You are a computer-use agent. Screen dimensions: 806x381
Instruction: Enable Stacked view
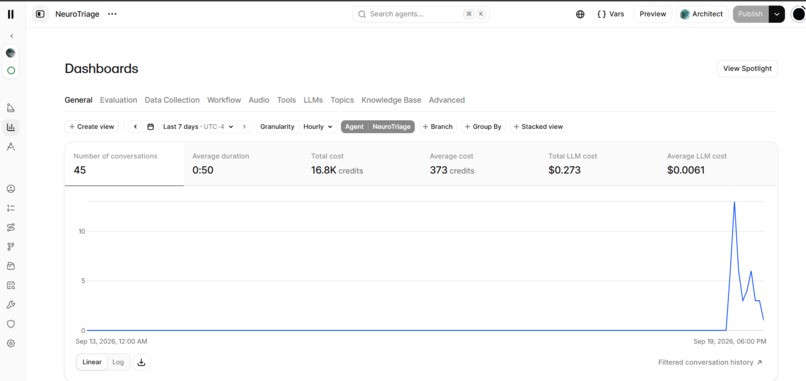tap(539, 126)
